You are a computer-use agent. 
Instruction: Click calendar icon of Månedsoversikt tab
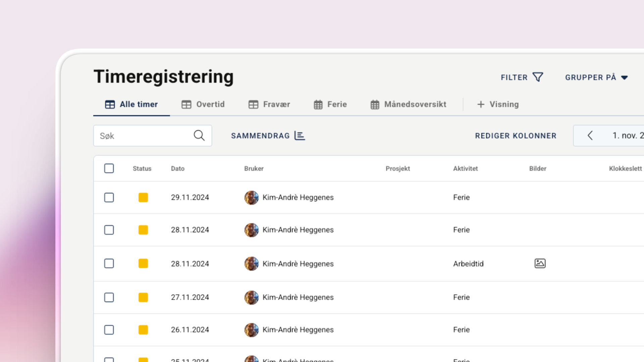click(375, 105)
